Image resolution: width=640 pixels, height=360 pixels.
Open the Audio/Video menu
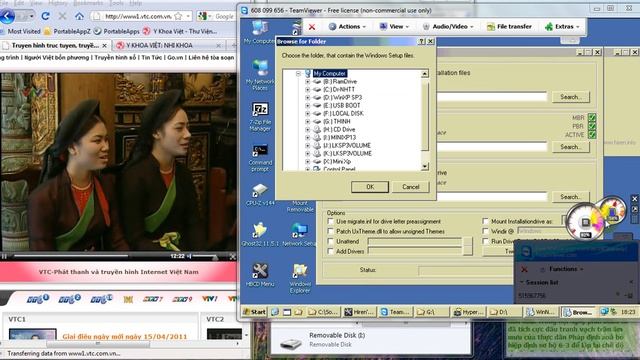[x=448, y=27]
